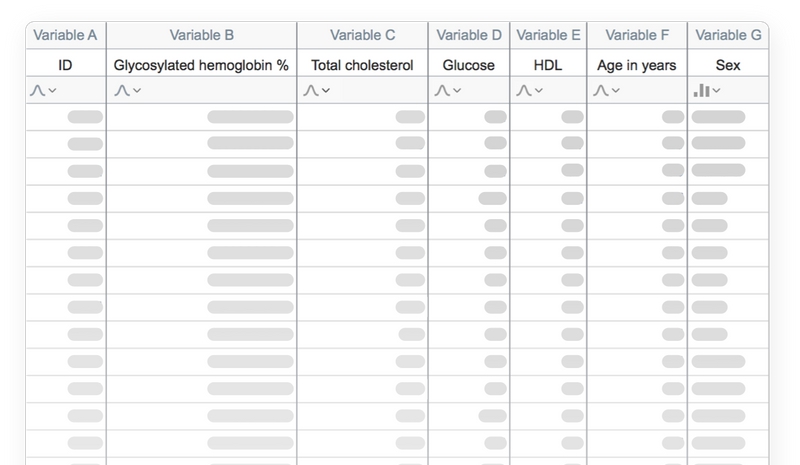Screen dimensions: 800x465
Task: Click the distribution icon under Glycosylated hemoglobin %
Action: (120, 90)
